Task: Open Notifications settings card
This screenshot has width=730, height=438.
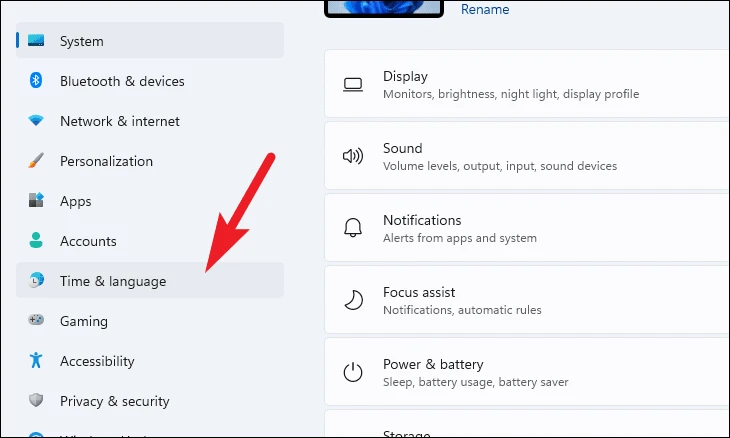Action: tap(527, 228)
